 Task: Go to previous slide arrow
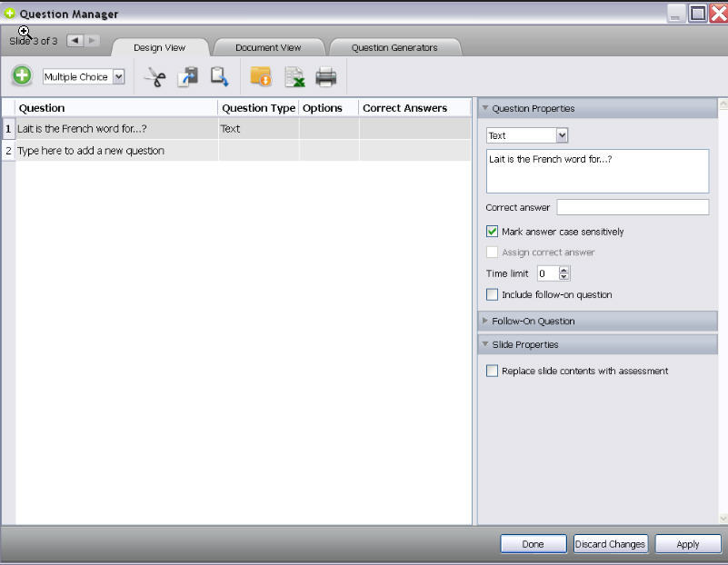pos(75,40)
